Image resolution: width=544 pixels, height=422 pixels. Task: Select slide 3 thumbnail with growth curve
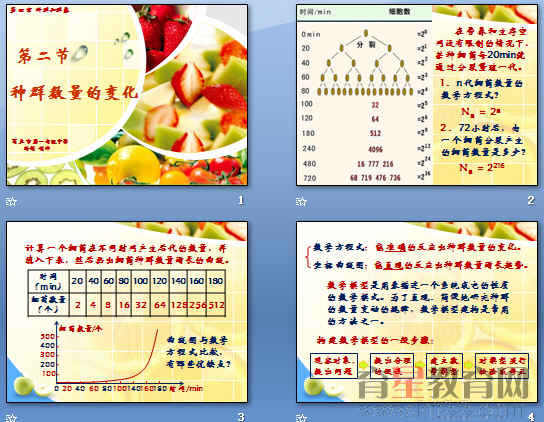(x=127, y=312)
